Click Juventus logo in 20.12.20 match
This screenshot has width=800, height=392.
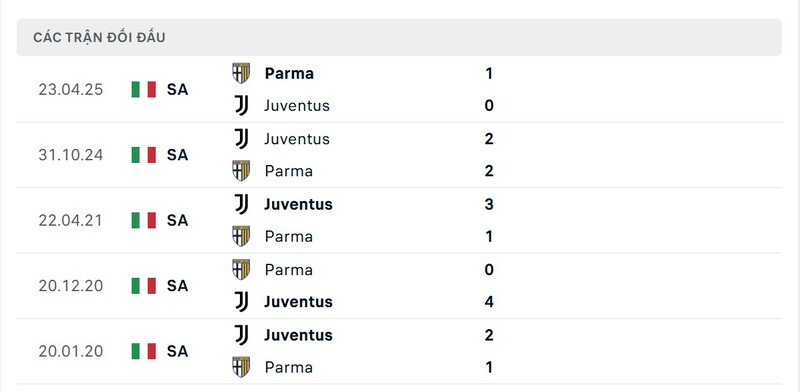coord(241,302)
